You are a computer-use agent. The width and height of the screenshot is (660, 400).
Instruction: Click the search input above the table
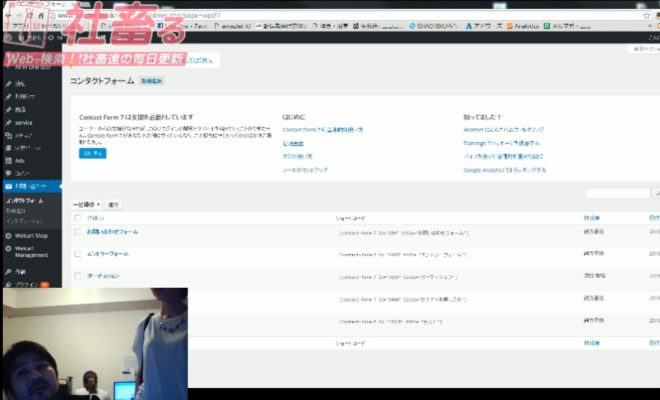[x=617, y=193]
